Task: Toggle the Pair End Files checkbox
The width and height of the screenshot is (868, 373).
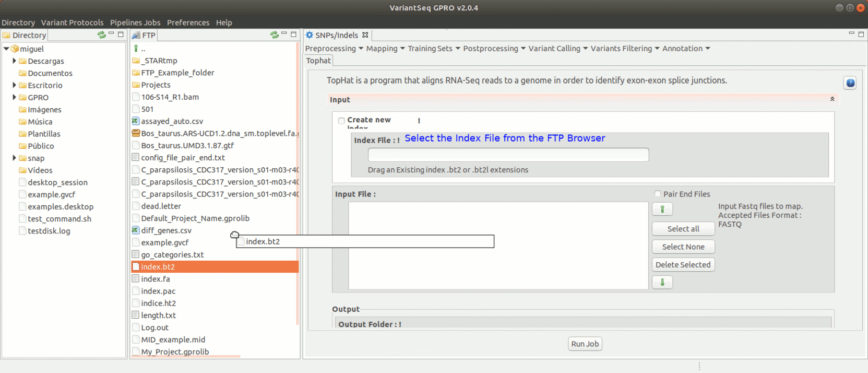Action: point(658,194)
